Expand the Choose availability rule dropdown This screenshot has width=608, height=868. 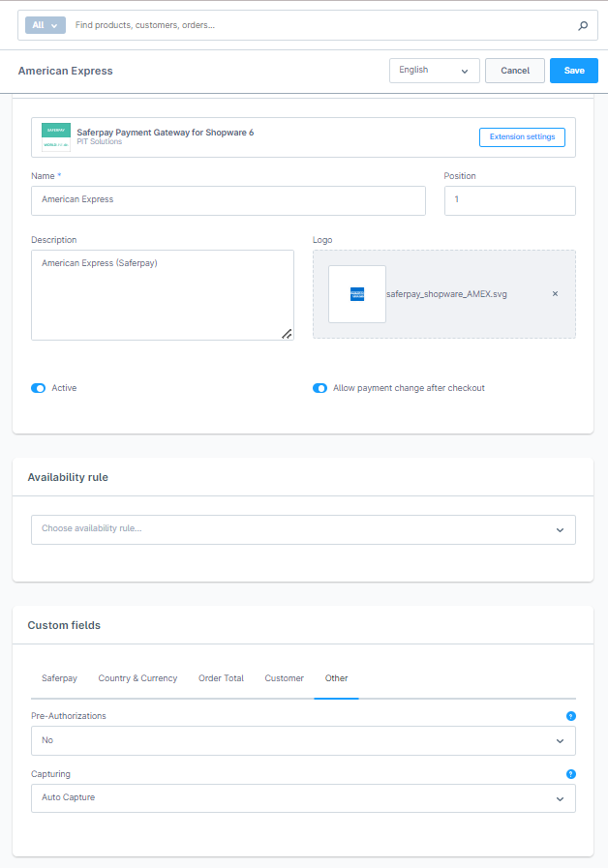303,529
